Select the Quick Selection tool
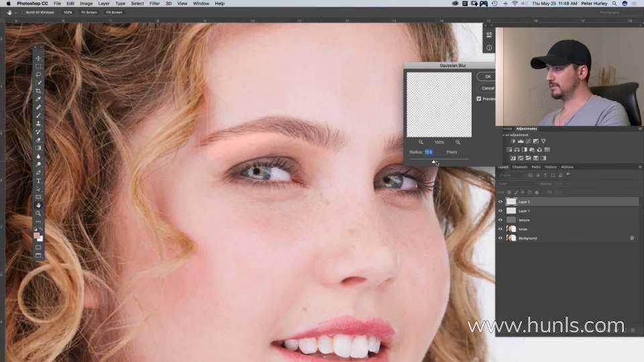 [x=38, y=83]
